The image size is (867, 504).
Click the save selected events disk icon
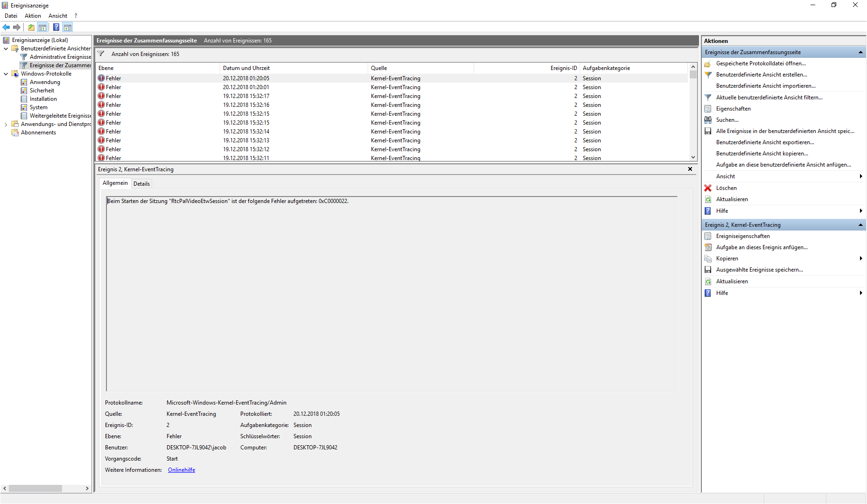click(x=708, y=270)
